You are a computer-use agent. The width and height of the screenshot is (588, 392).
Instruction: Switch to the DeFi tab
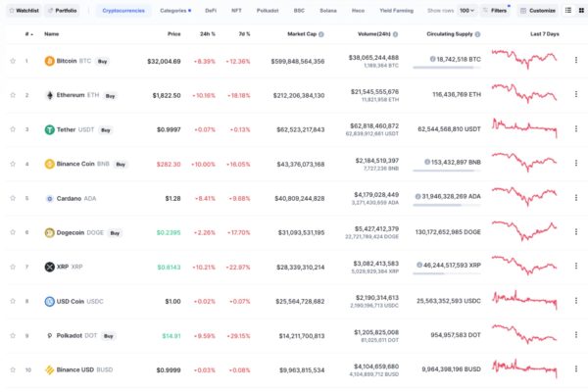tap(211, 11)
